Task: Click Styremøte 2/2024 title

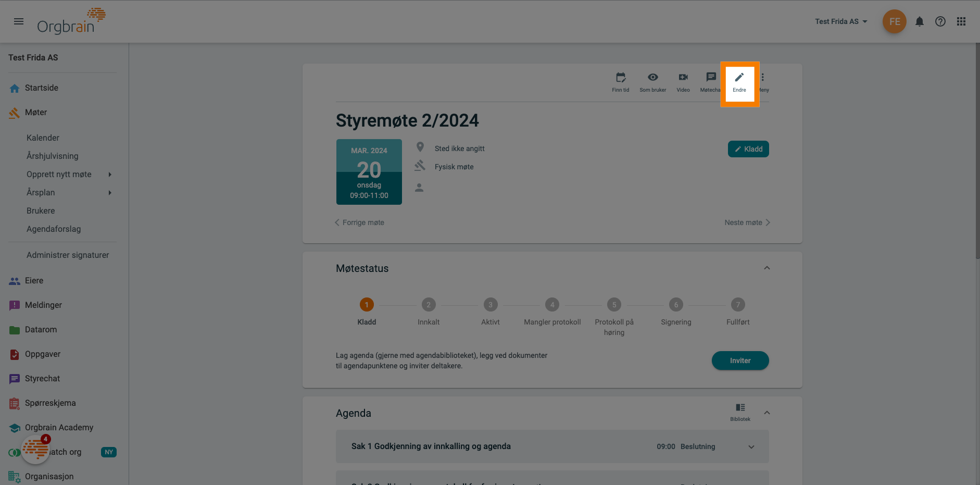Action: tap(407, 121)
